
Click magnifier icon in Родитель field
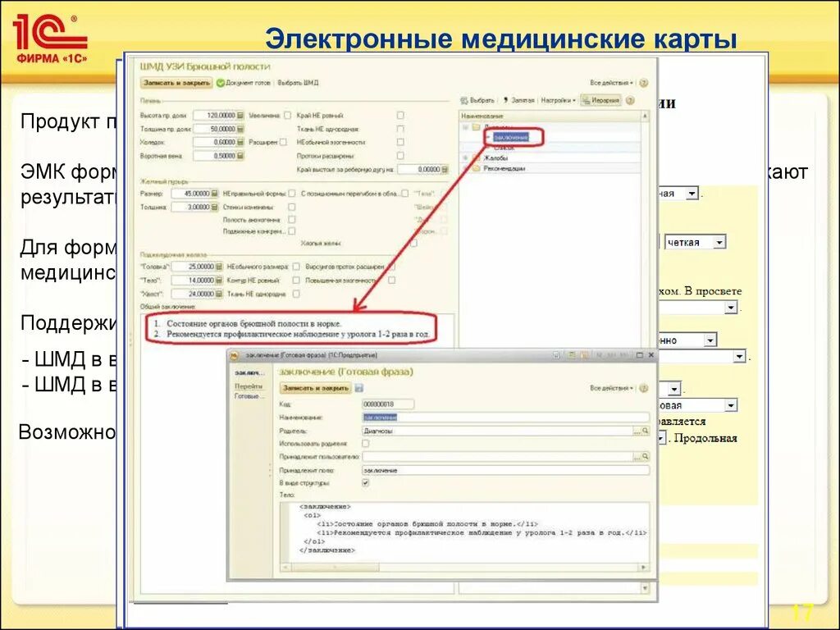coord(646,431)
